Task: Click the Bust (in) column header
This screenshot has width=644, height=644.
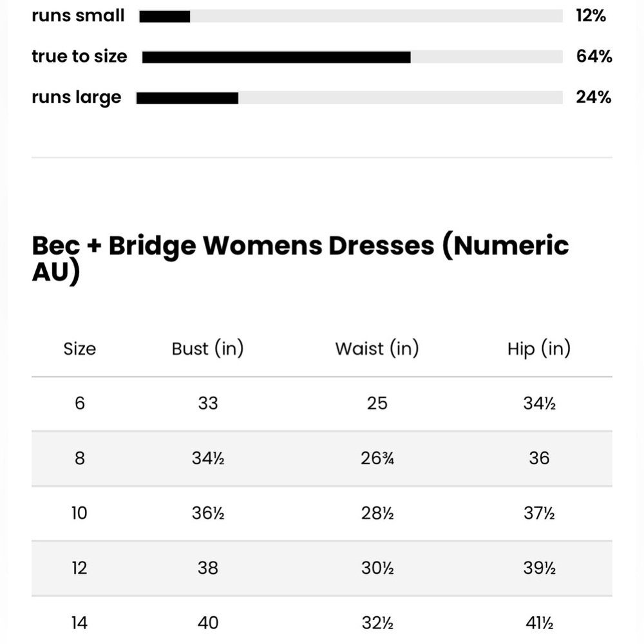Action: coord(208,348)
